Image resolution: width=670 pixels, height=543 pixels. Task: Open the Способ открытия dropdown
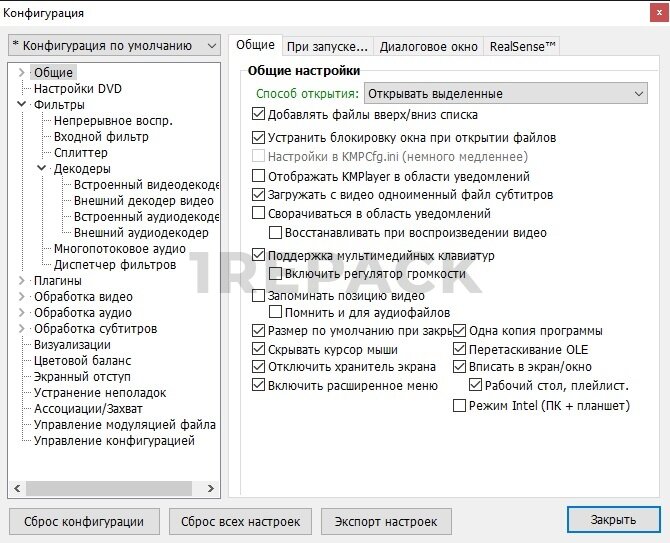(x=505, y=94)
